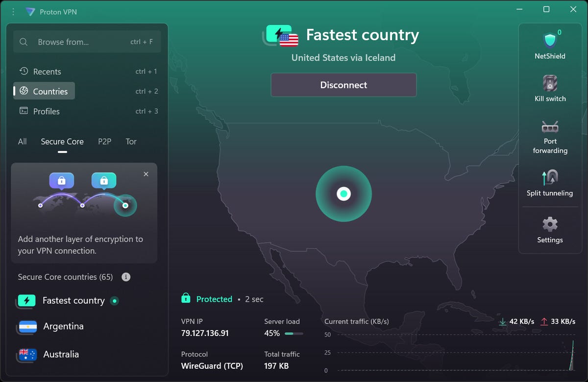588x382 pixels.
Task: Switch to the P2P filter tab
Action: click(x=104, y=142)
